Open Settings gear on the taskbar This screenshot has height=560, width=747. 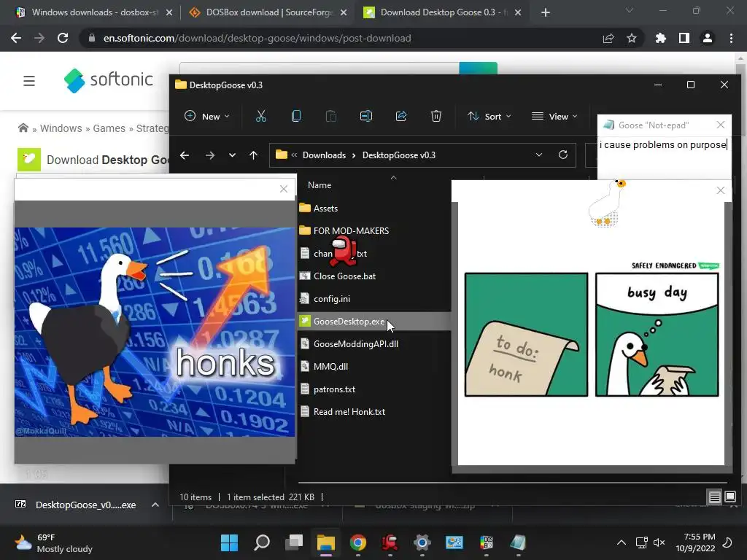click(422, 542)
